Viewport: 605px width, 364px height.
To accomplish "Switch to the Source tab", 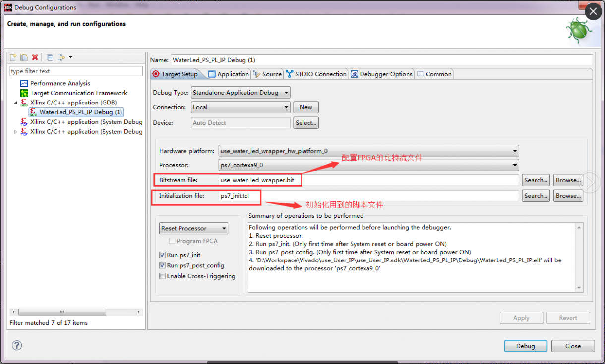I will [267, 74].
